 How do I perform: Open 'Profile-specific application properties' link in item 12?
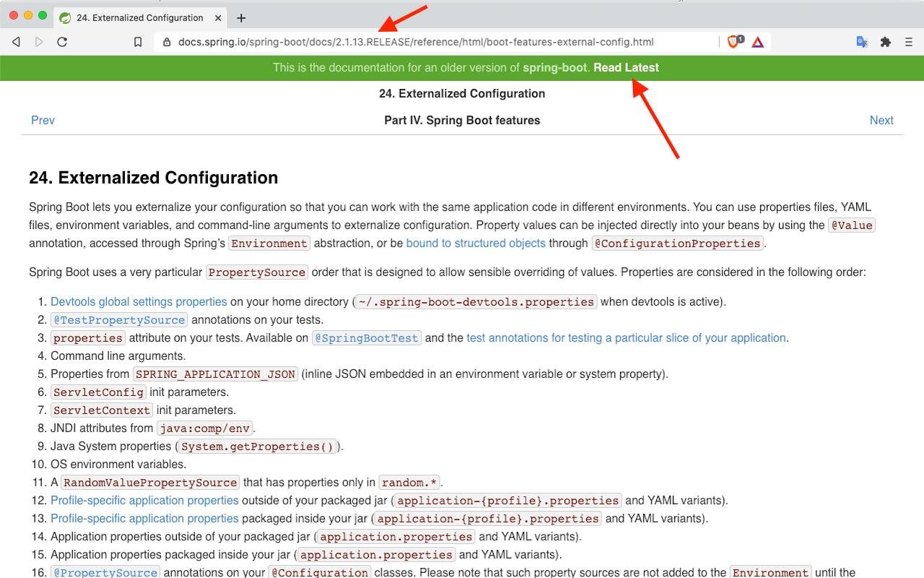coord(144,500)
